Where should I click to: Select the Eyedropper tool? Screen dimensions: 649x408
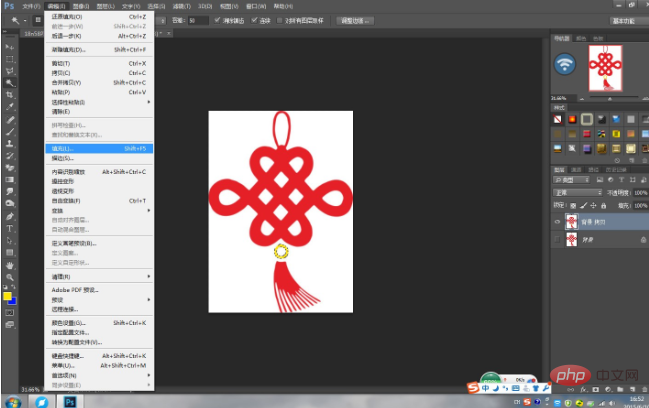[x=10, y=107]
